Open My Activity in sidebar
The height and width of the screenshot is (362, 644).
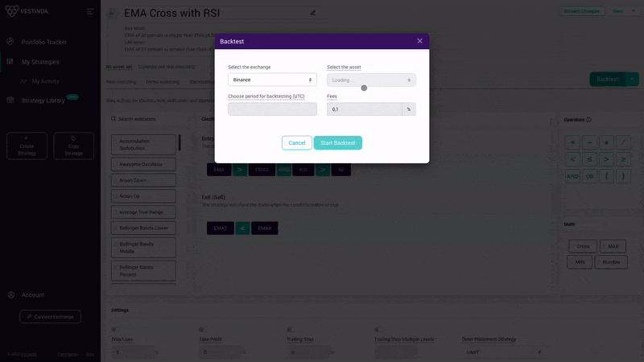[45, 81]
